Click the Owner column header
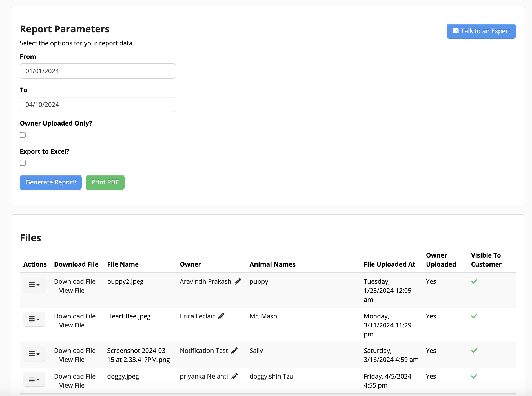Viewport: 532px width, 396px height. [190, 264]
